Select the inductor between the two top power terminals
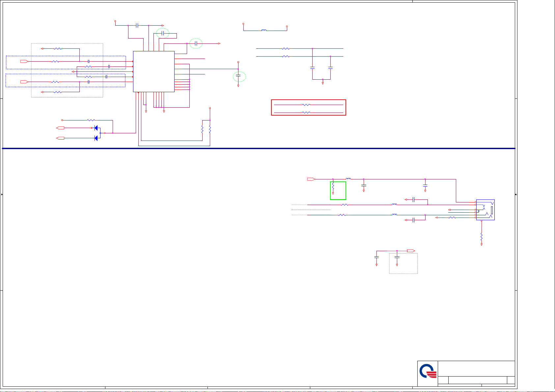 click(x=264, y=31)
